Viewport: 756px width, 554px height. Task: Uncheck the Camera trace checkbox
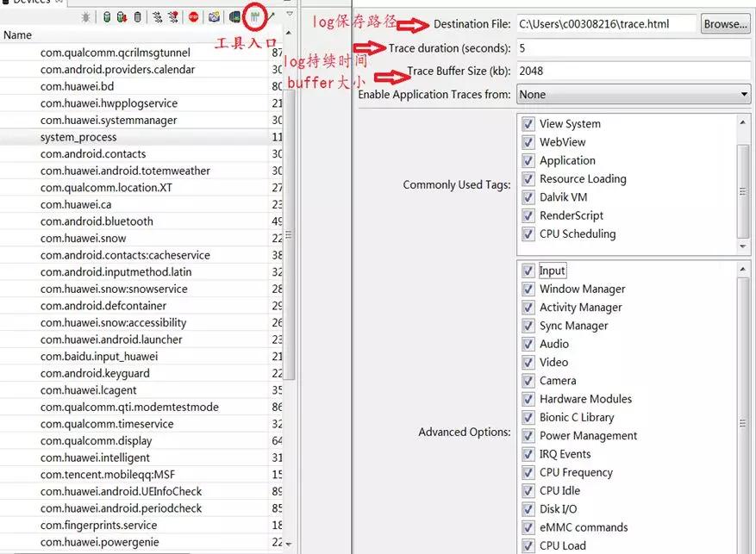[528, 381]
